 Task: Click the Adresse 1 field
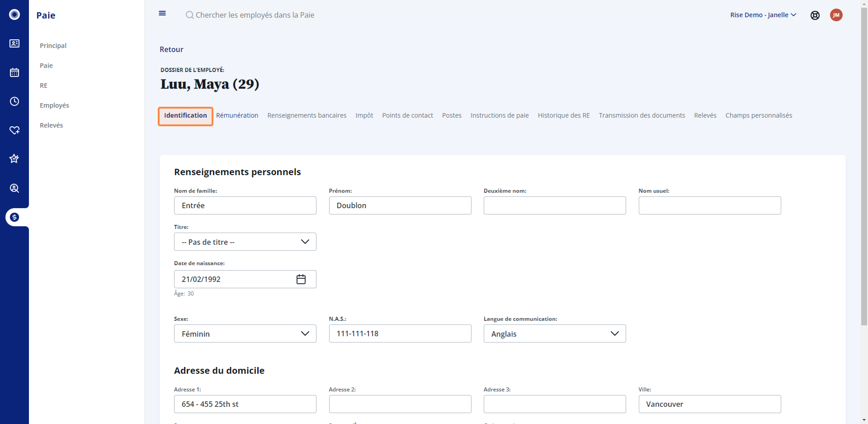click(x=245, y=404)
